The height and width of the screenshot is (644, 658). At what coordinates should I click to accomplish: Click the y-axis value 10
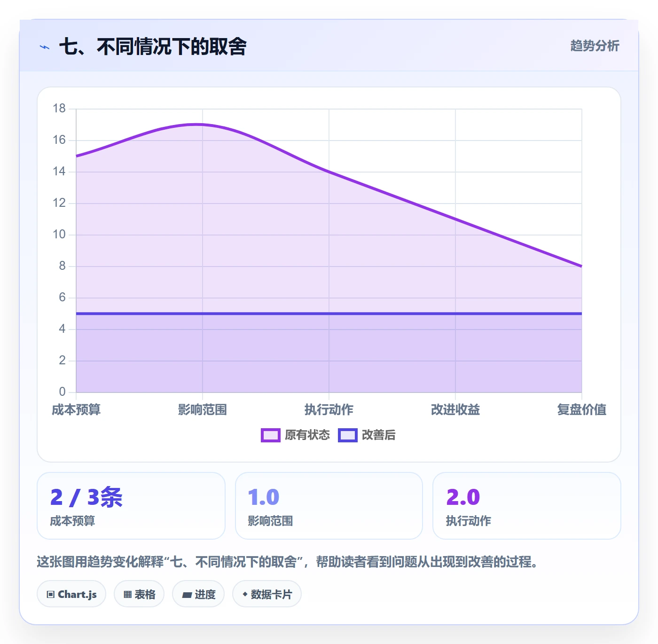pyautogui.click(x=59, y=235)
